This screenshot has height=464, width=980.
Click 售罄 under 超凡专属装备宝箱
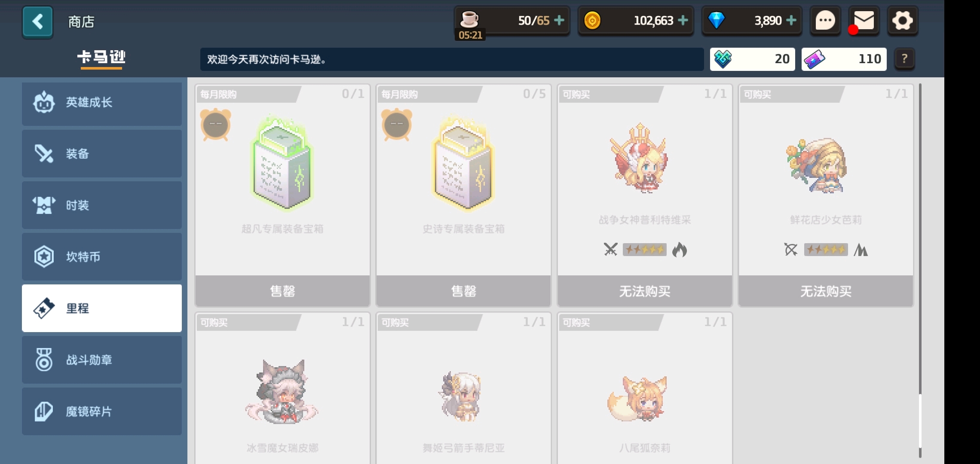(x=282, y=291)
